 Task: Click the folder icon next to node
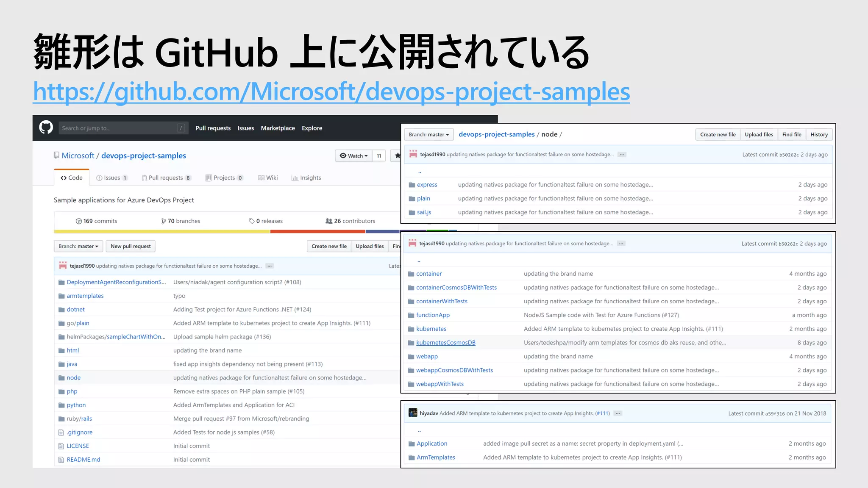click(61, 378)
